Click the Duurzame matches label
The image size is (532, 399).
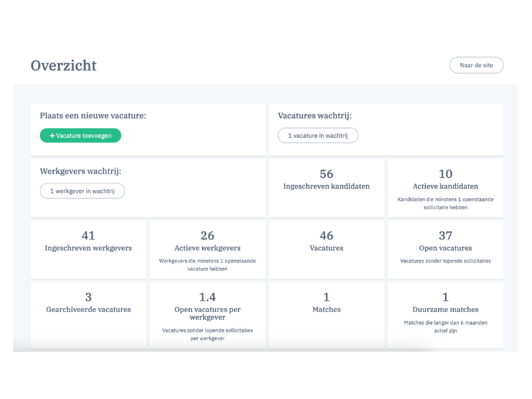click(x=446, y=309)
